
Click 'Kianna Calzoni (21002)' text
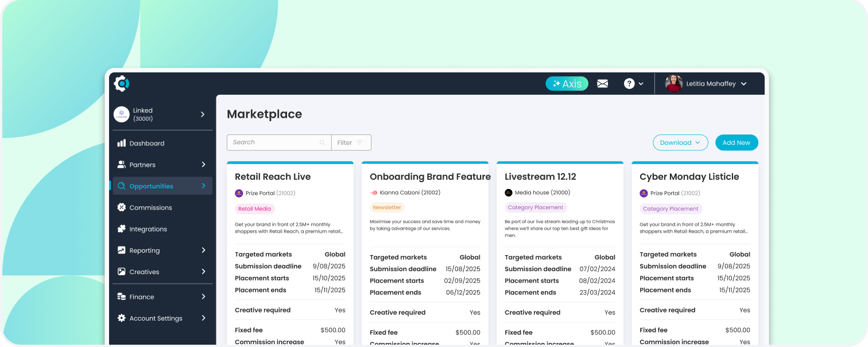(410, 192)
